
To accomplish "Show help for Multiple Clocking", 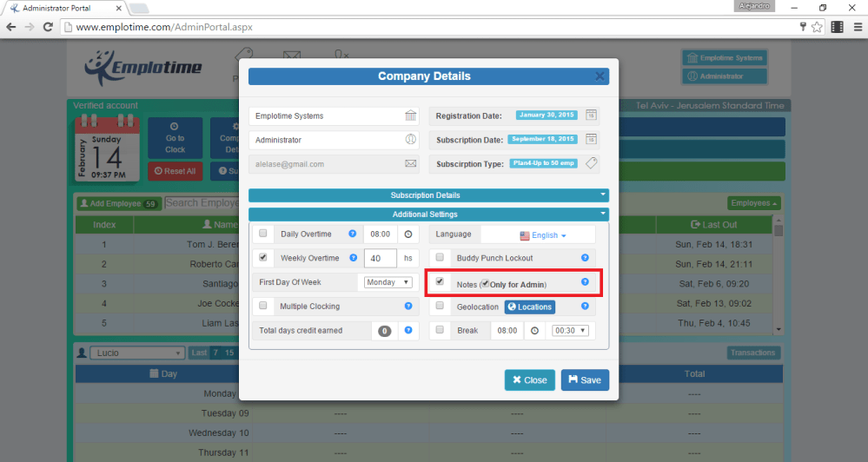I will click(x=407, y=307).
